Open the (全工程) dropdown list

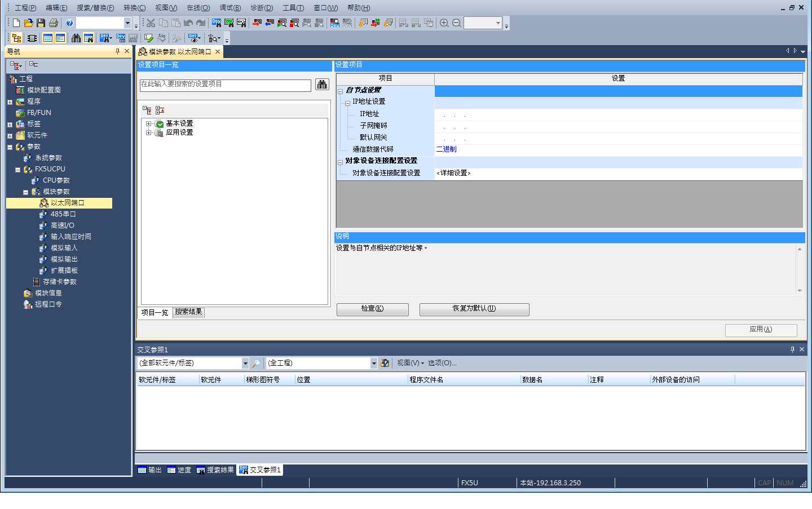[374, 363]
